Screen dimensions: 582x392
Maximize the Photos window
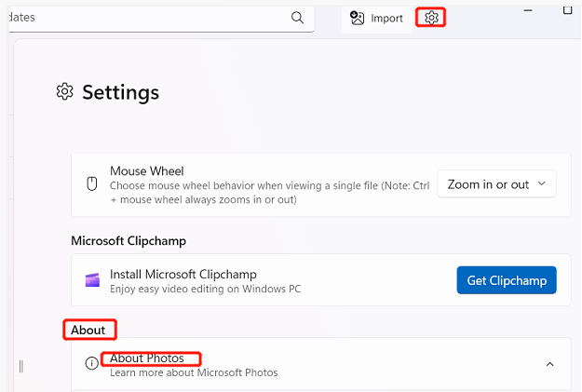(x=567, y=10)
